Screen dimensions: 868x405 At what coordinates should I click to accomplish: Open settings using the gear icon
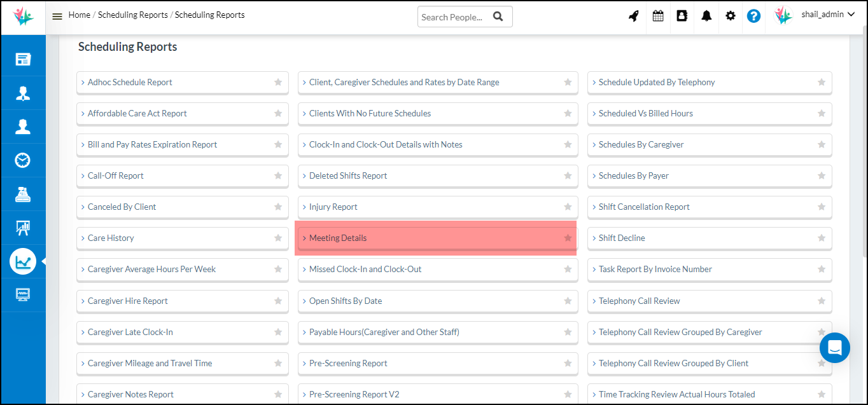pos(730,15)
